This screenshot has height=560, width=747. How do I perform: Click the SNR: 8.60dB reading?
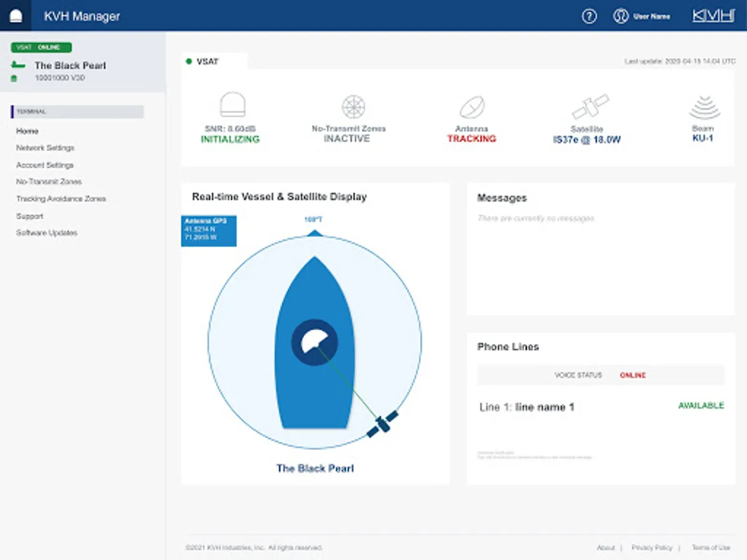(x=230, y=129)
